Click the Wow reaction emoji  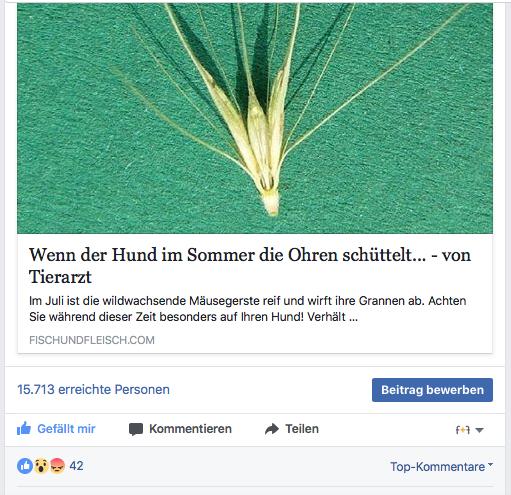tap(41, 466)
